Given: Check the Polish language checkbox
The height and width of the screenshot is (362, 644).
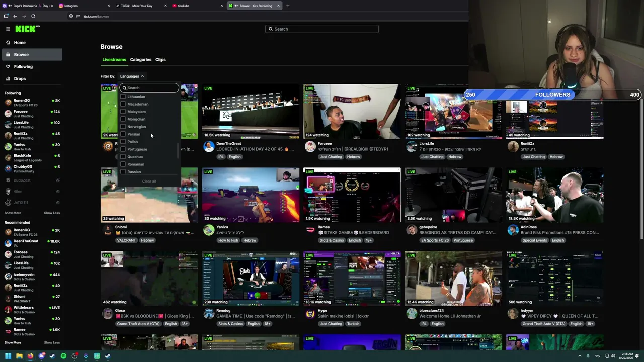Looking at the screenshot, I should pos(123,142).
